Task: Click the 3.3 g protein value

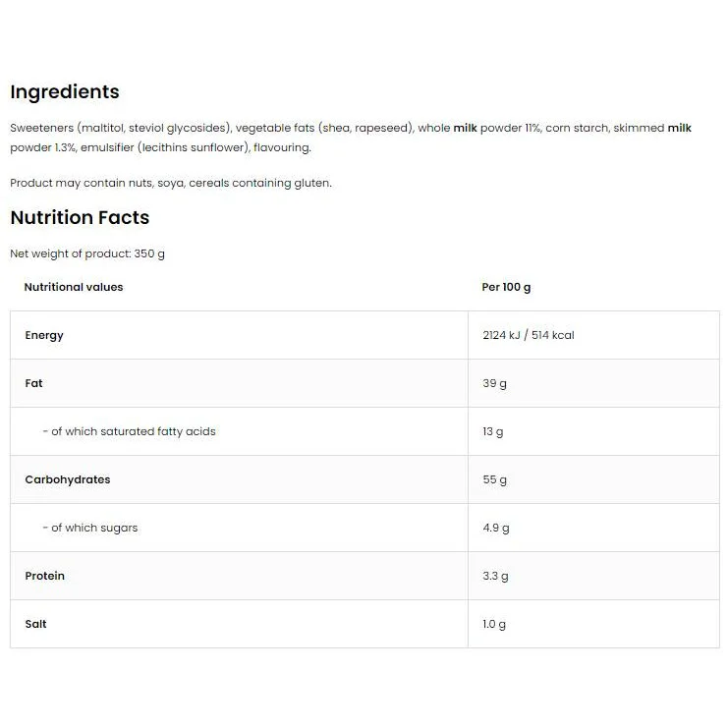Action: tap(495, 576)
